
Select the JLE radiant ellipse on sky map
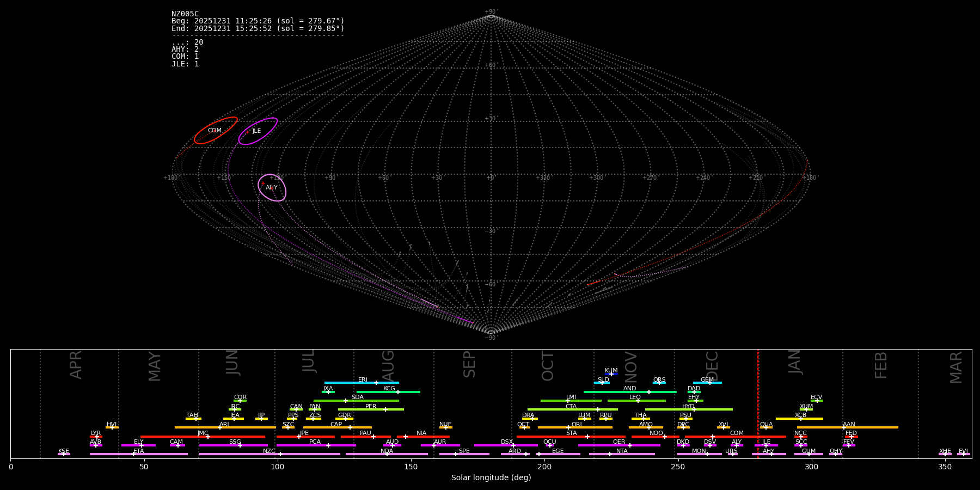pos(258,131)
